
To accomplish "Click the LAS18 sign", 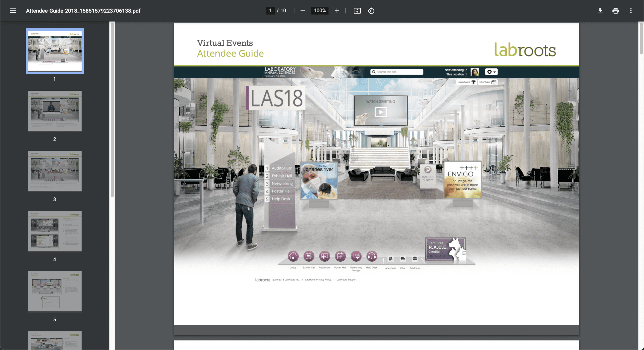I will click(x=276, y=98).
